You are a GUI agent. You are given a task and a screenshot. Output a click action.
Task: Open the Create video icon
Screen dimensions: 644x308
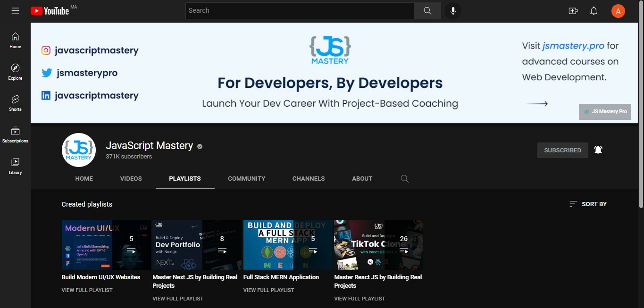pos(573,11)
